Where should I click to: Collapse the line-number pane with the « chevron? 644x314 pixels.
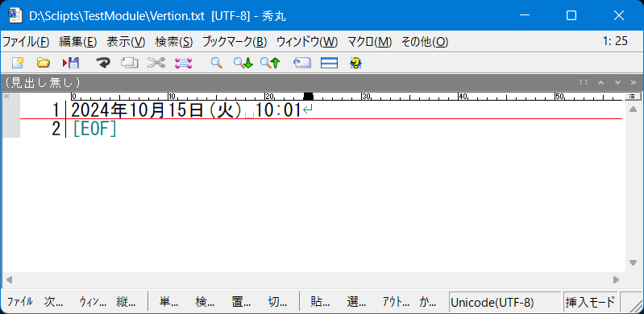tap(6, 97)
